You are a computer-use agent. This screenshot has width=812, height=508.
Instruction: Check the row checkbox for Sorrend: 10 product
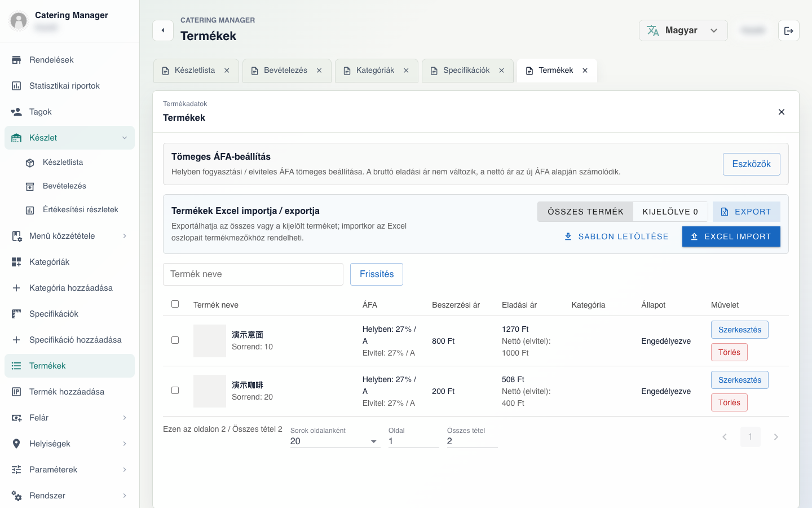click(x=175, y=340)
